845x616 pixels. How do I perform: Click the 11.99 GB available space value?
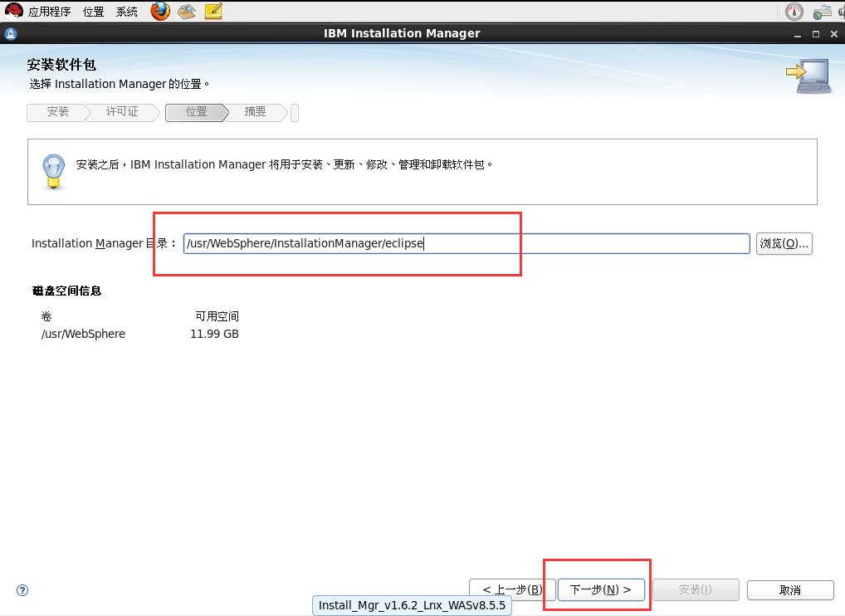click(x=214, y=334)
